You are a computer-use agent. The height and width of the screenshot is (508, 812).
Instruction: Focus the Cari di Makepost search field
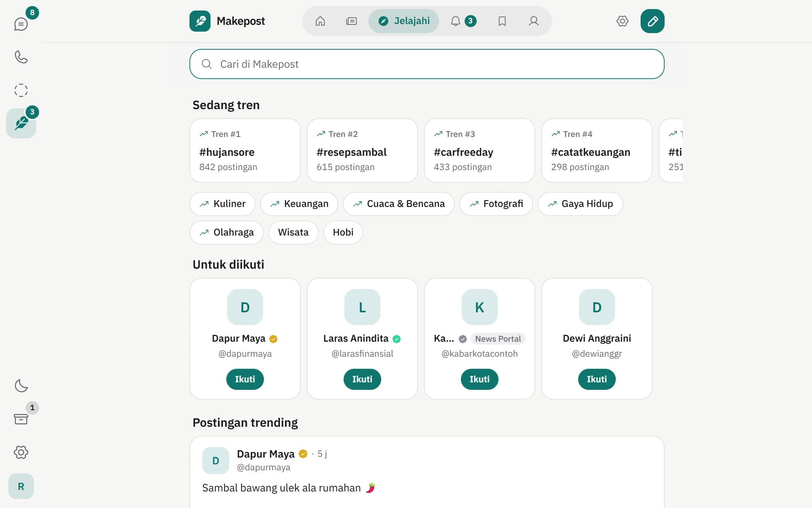[427, 64]
